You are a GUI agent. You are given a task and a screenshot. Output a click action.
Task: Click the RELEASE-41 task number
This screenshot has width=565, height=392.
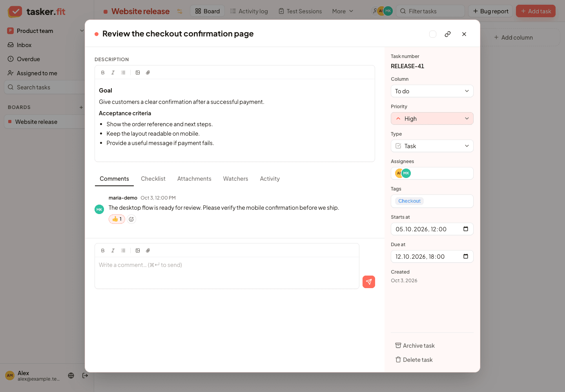pyautogui.click(x=407, y=66)
